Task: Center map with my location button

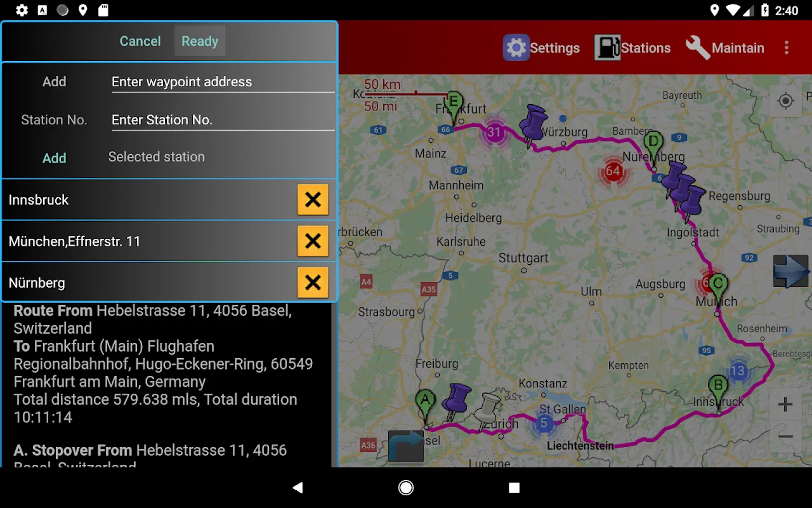Action: (x=786, y=102)
